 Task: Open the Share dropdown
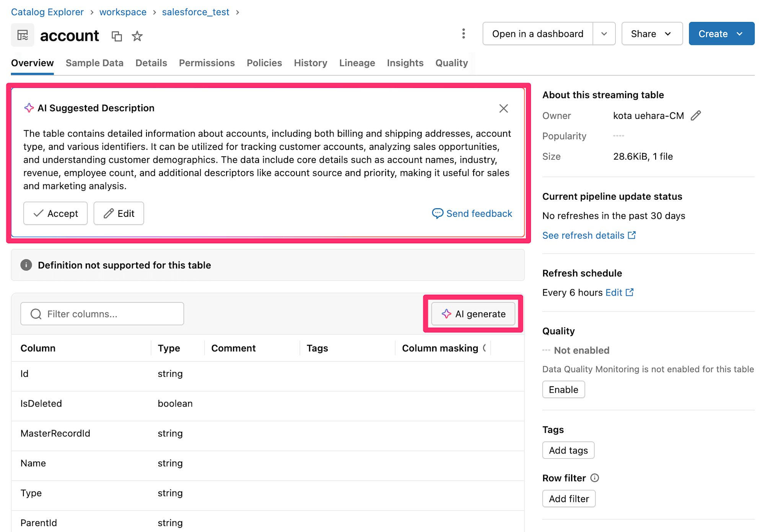[651, 34]
